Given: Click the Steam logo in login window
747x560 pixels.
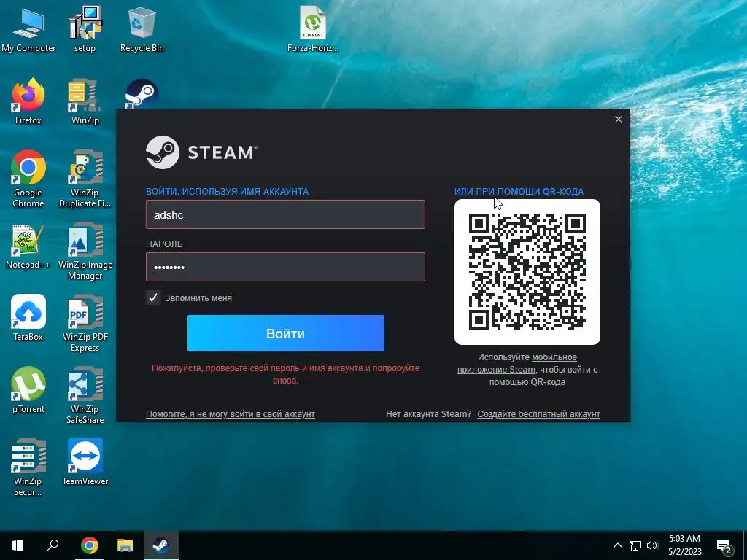Looking at the screenshot, I should pos(201,152).
